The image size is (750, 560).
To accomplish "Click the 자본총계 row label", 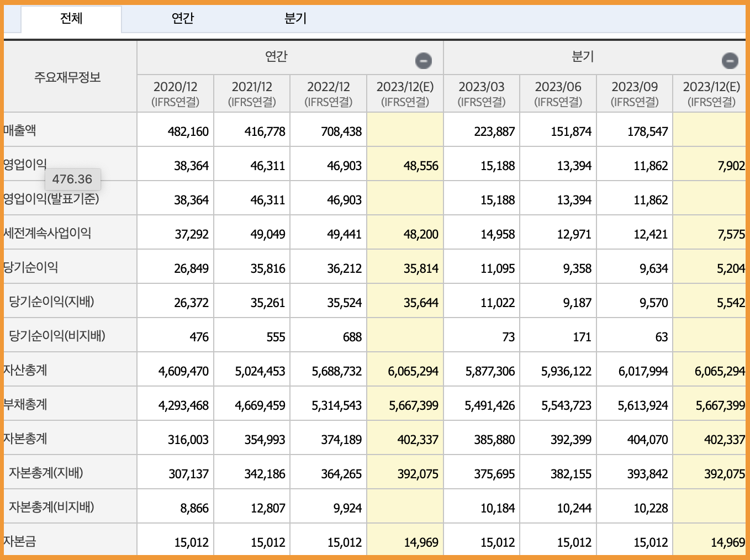I will [x=25, y=439].
